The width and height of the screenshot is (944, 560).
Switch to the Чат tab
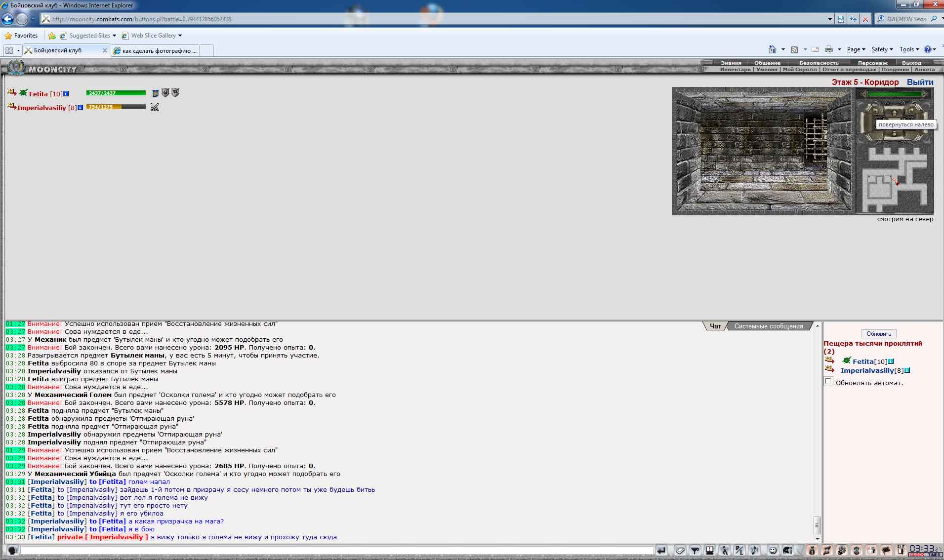(x=715, y=326)
